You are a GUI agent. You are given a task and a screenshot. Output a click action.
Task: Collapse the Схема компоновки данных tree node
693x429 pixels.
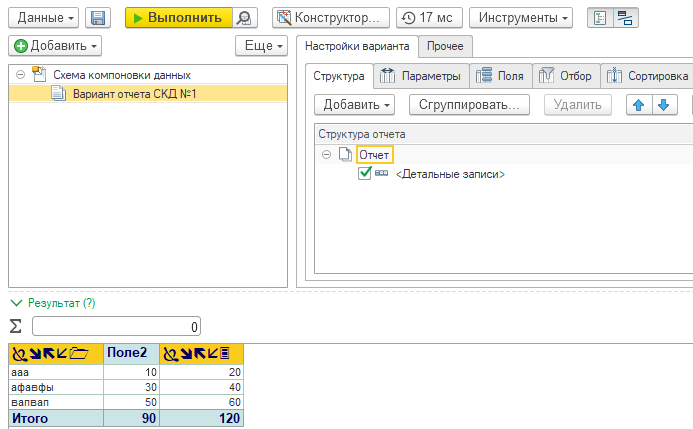pos(21,75)
